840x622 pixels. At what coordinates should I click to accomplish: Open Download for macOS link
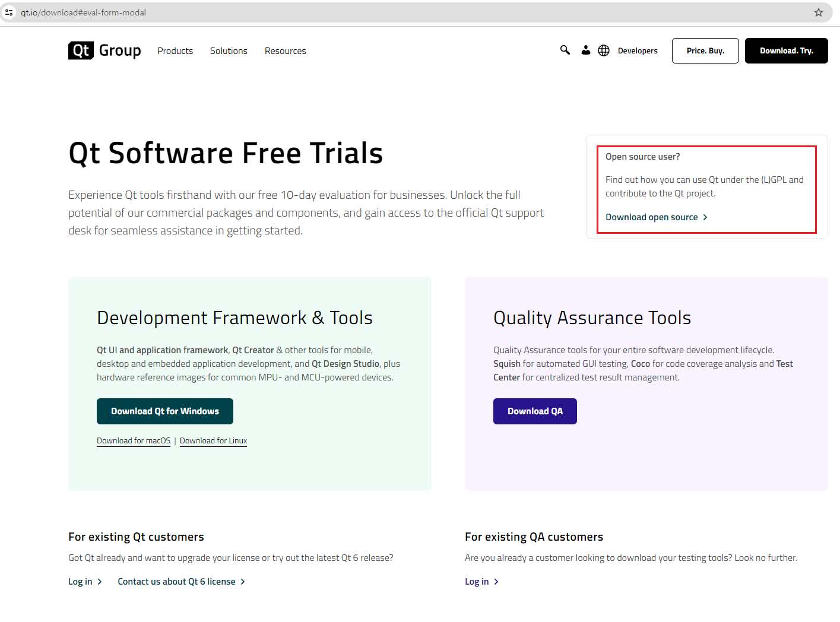click(134, 441)
